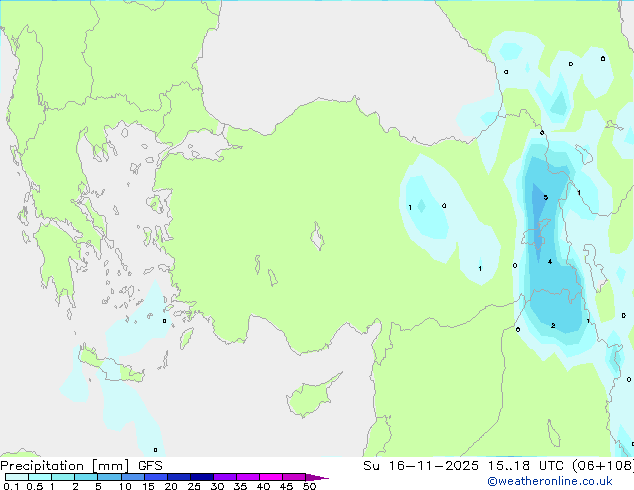Image resolution: width=634 pixels, height=490 pixels.
Task: Click the legend label '15'
Action: click(148, 486)
